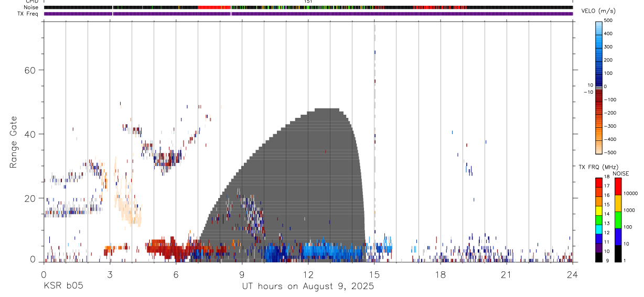
Task: Click the "9" tick on the UT hours axis
Action: pyautogui.click(x=242, y=274)
